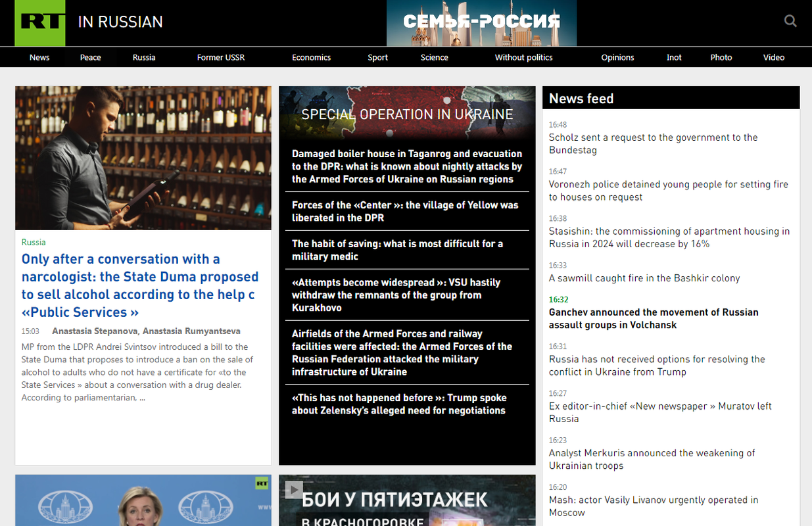Screen dimensions: 812x526
Task: Open Attempts become widespread Kurakhovo story
Action: click(396, 295)
